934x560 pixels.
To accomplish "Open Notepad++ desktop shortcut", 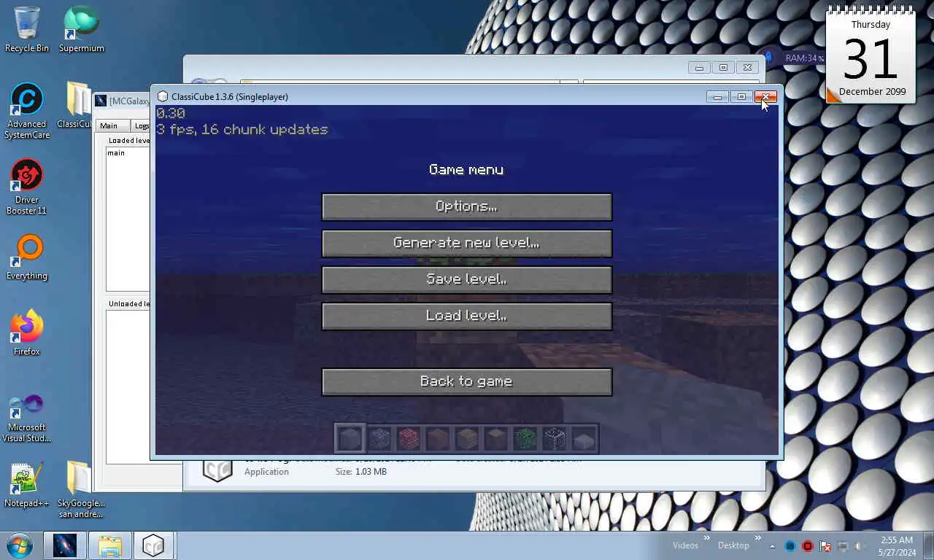I will 27,485.
